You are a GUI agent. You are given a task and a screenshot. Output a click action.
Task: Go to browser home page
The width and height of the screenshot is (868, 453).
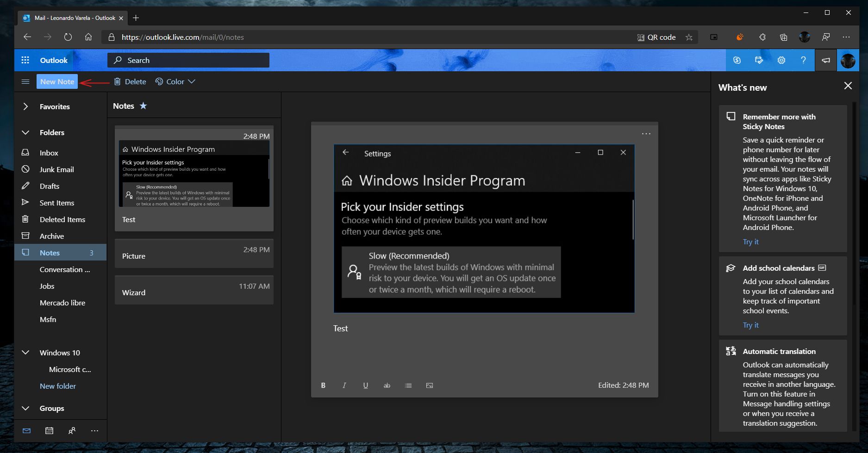(88, 37)
